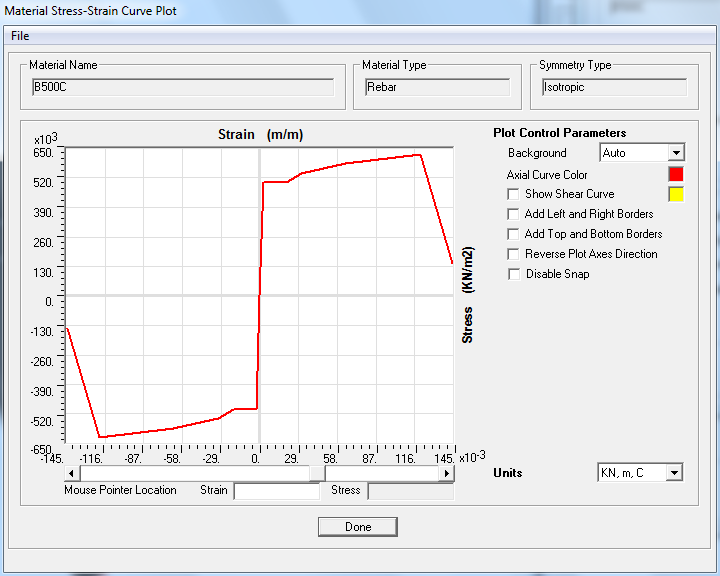Enable Show Shear Curve checkbox
The width and height of the screenshot is (720, 576).
coord(513,194)
